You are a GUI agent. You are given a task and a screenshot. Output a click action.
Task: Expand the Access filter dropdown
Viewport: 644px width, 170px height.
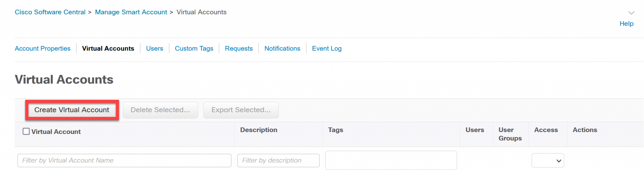coord(547,161)
